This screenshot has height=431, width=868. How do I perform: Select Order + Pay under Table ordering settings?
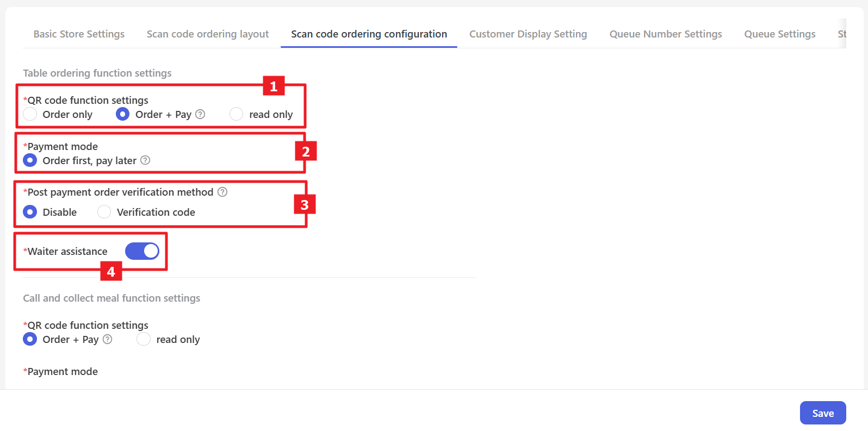pos(123,114)
